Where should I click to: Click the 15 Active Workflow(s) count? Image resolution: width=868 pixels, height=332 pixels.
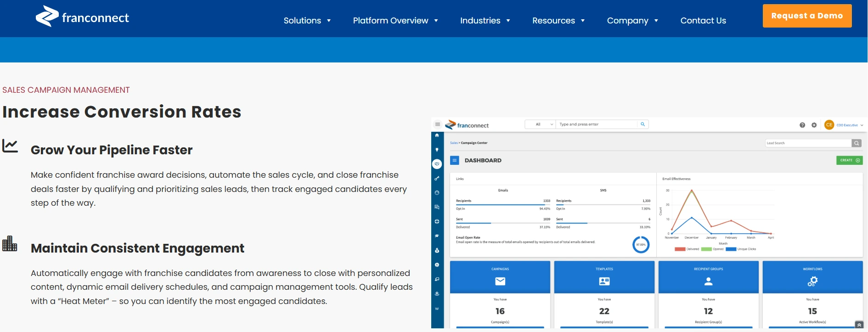pyautogui.click(x=812, y=311)
